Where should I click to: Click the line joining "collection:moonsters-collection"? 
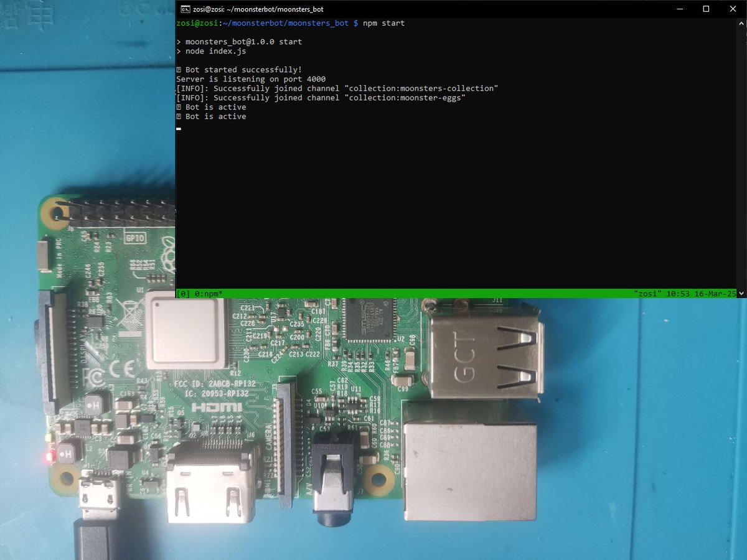coord(337,88)
